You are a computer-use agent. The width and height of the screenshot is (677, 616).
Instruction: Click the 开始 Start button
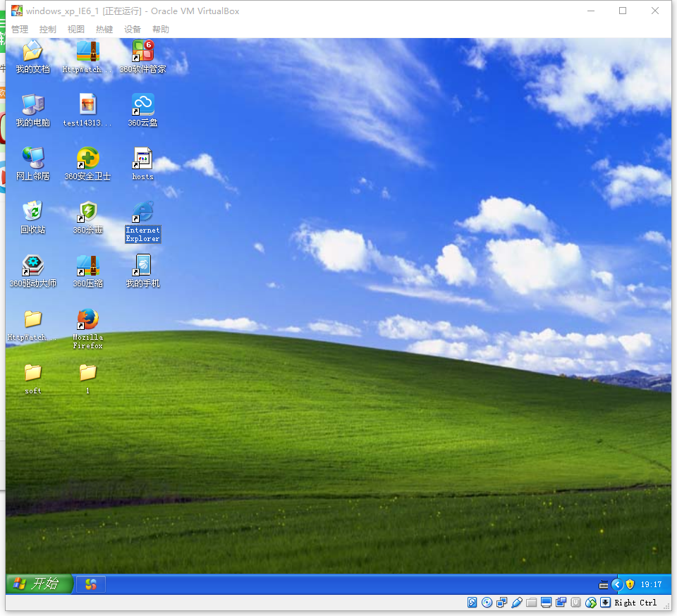coord(39,584)
